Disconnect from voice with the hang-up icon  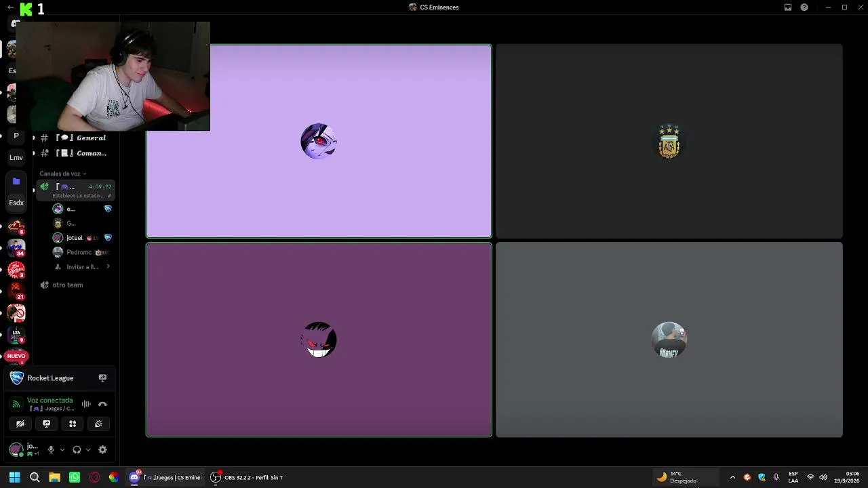tap(102, 404)
